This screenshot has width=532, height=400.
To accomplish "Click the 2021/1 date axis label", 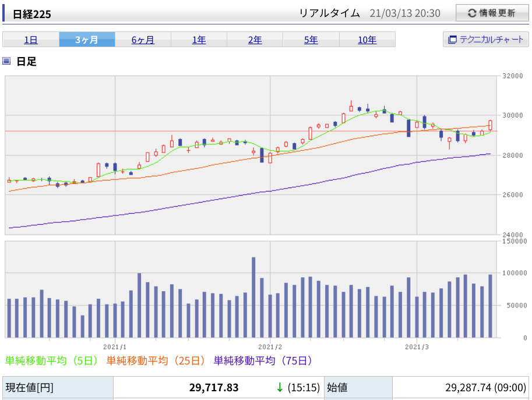I will coord(115,347).
